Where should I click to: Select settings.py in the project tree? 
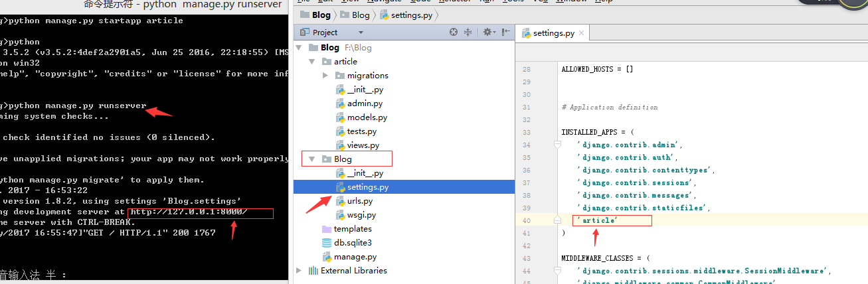368,187
